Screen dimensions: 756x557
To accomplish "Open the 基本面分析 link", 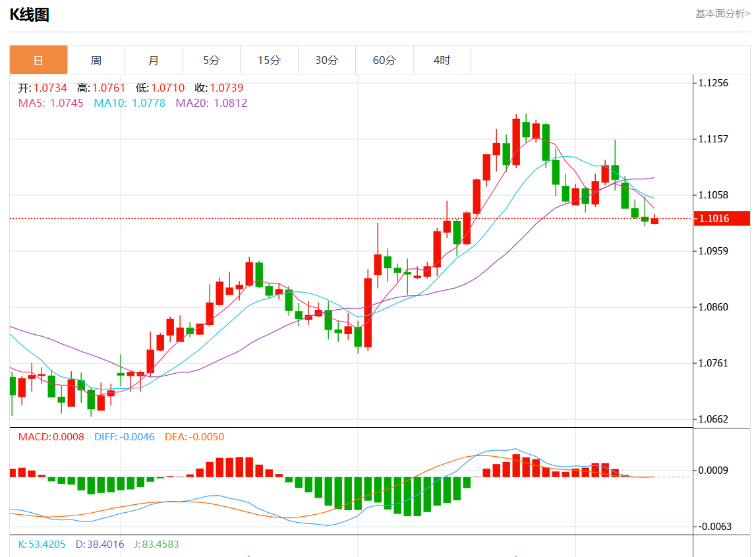I will point(722,14).
